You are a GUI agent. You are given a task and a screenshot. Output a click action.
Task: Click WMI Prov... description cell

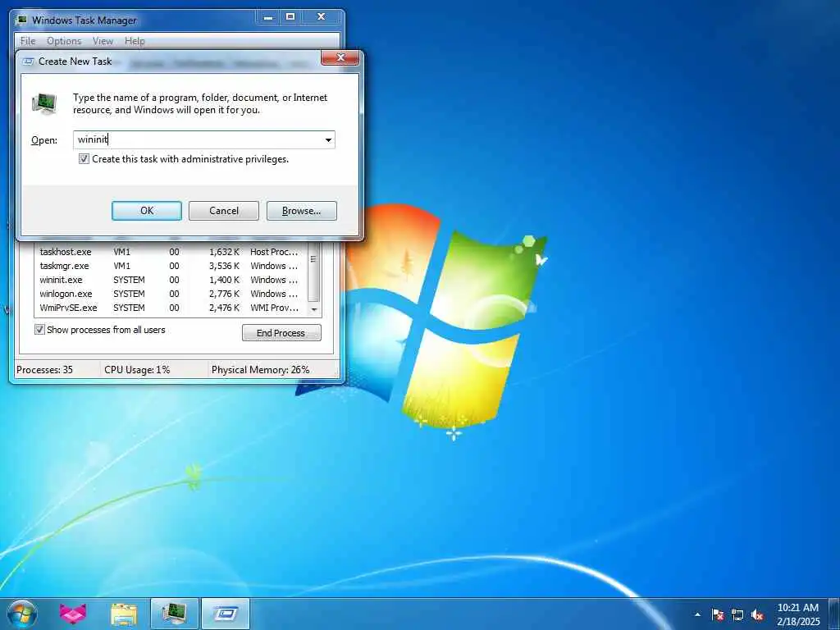click(x=274, y=308)
